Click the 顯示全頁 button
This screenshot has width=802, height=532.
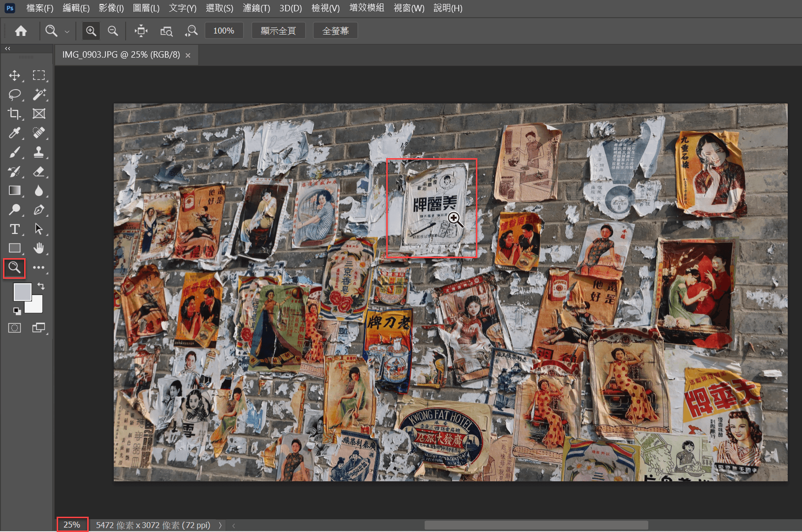[x=278, y=31]
